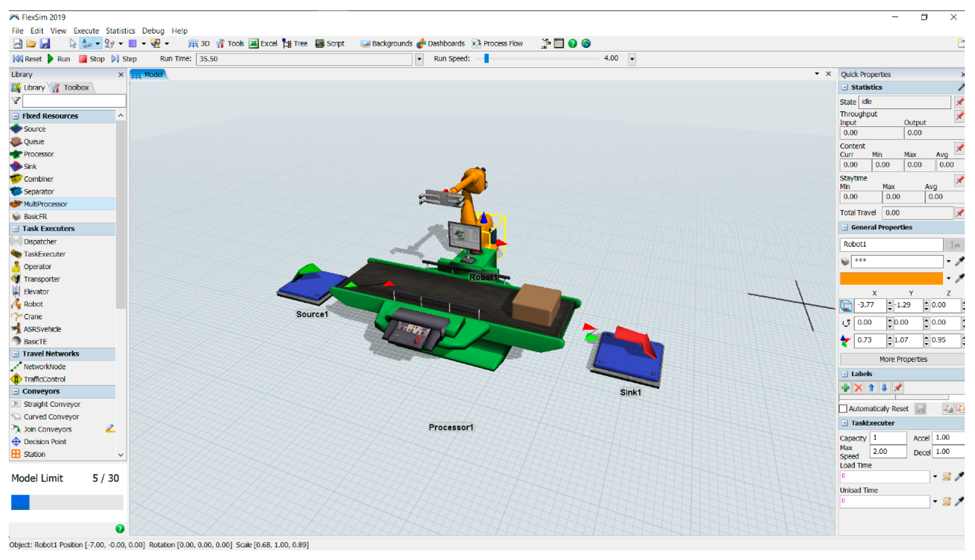This screenshot has width=975, height=560.
Task: Open the Execute menu
Action: click(86, 31)
